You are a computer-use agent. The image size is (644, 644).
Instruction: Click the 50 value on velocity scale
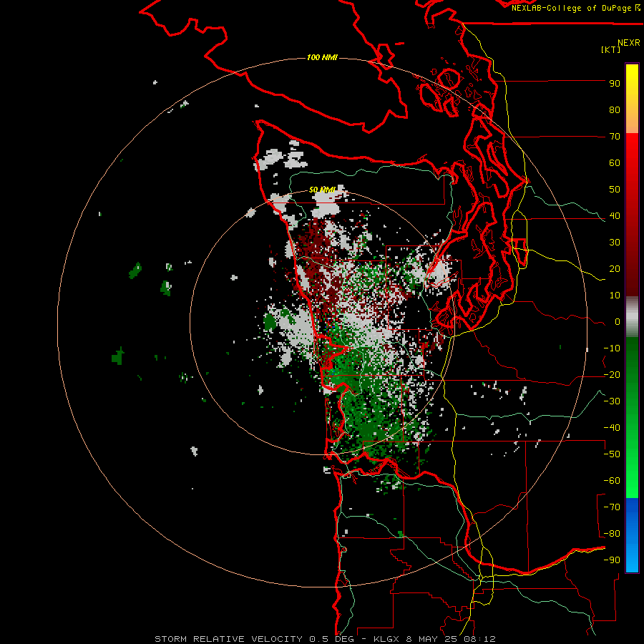pos(615,190)
